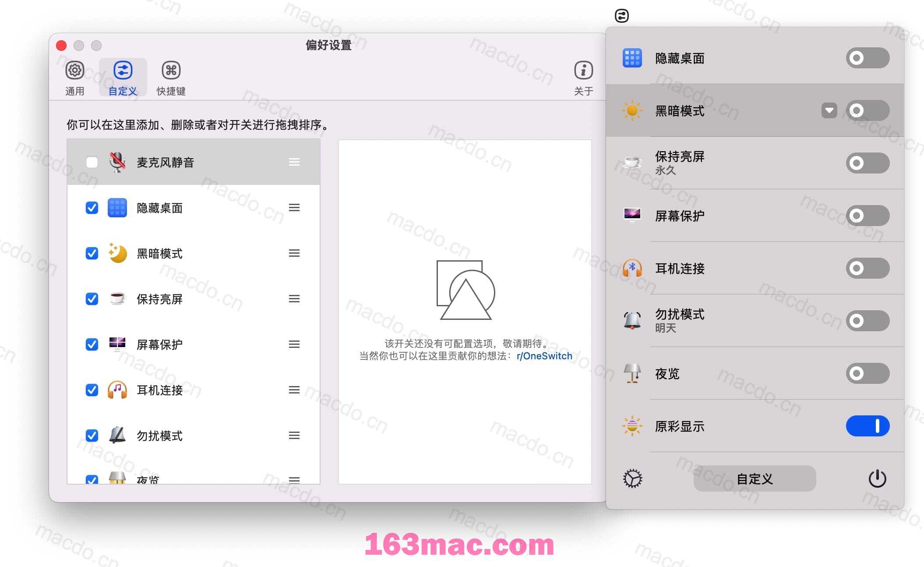Click the reorder handle for 保持亮屏
Screen dimensions: 924x567
pos(294,299)
